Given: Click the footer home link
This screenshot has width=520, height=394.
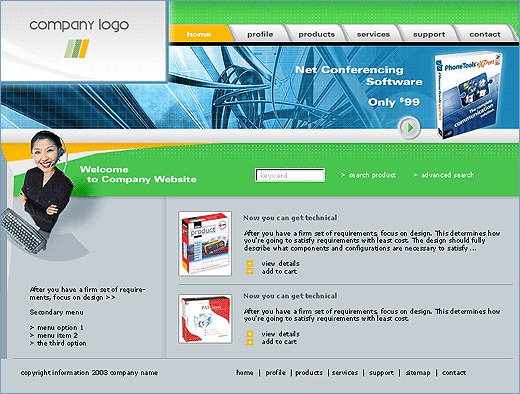Looking at the screenshot, I should click(245, 373).
